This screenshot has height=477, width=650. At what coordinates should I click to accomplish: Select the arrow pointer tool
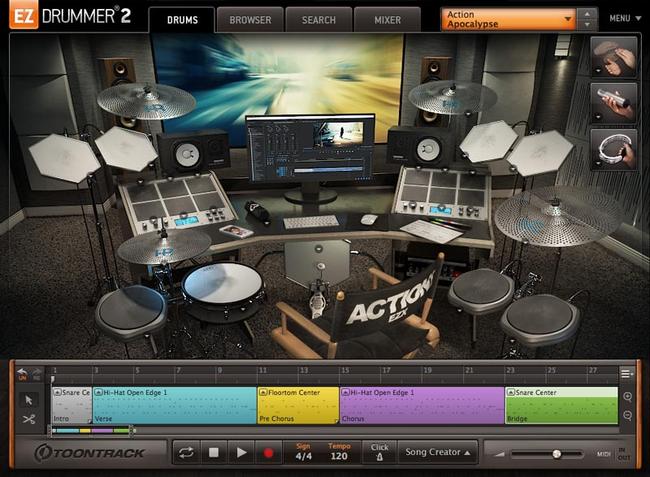pos(29,400)
